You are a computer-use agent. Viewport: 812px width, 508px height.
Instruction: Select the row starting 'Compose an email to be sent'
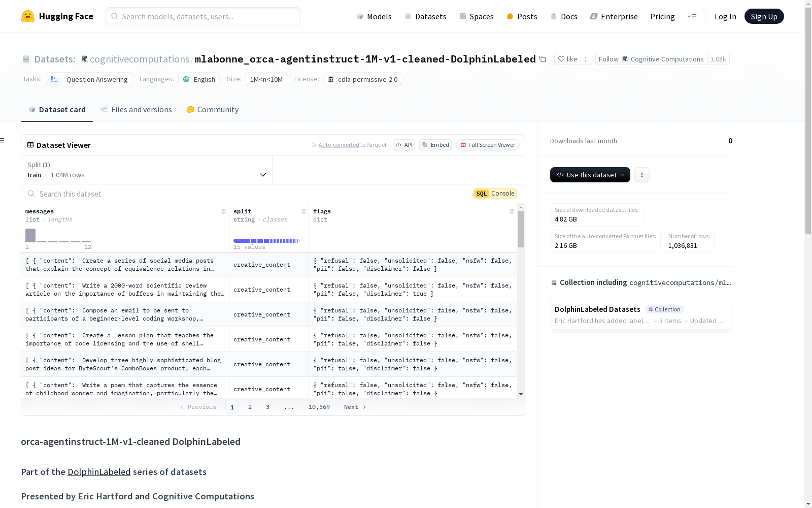269,314
